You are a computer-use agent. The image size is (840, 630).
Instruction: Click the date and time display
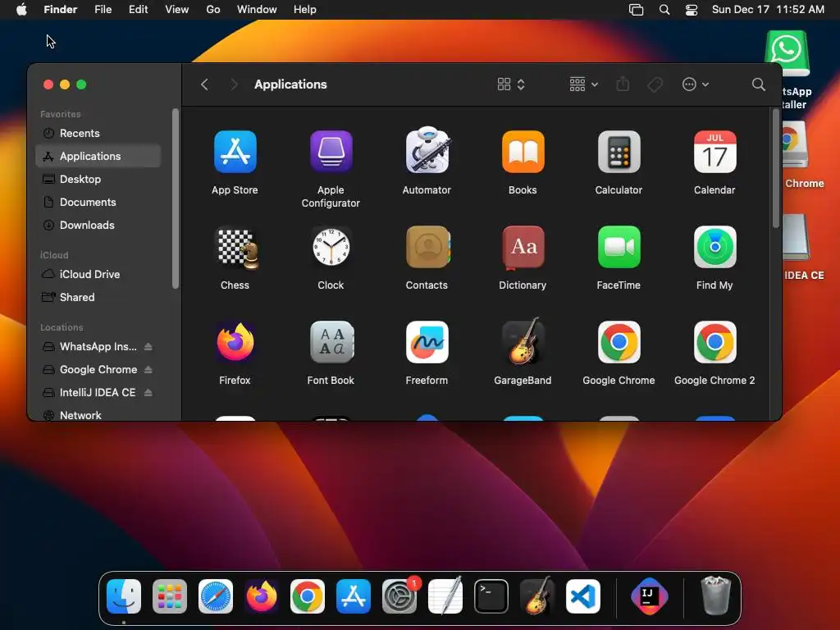coord(768,10)
